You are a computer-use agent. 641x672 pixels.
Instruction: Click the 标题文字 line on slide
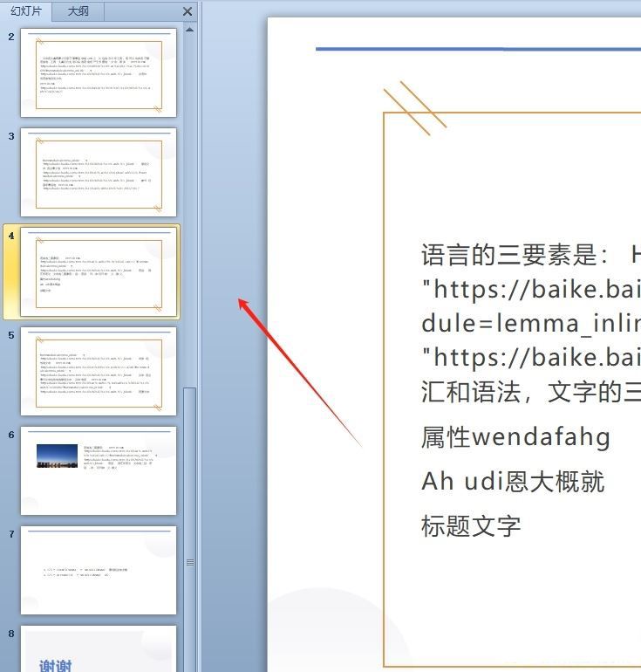click(471, 526)
